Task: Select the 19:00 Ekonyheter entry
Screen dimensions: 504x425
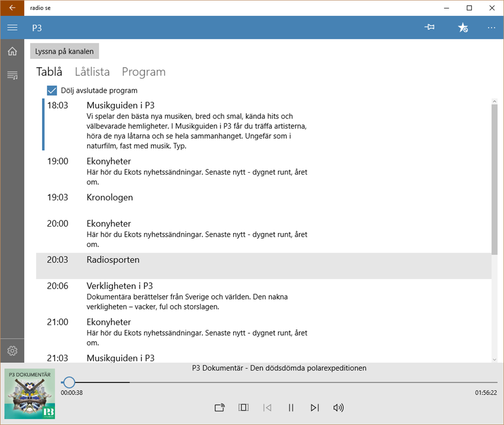Action: point(264,173)
